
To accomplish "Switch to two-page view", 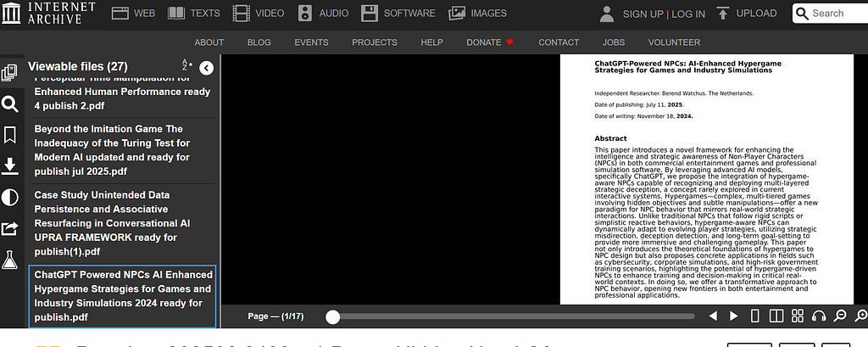I will [776, 316].
